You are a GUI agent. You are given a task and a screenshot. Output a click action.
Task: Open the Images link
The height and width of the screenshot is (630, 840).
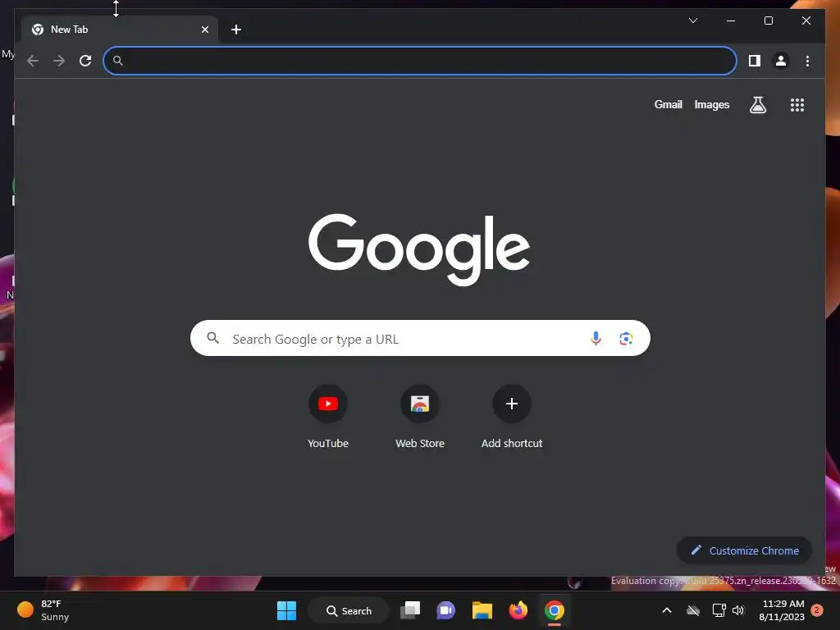[711, 104]
